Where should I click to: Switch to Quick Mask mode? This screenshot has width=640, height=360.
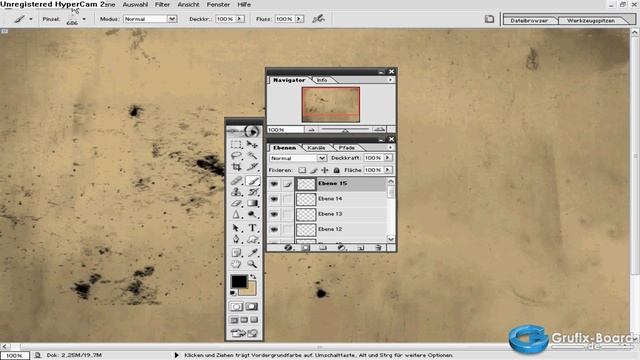[x=251, y=307]
